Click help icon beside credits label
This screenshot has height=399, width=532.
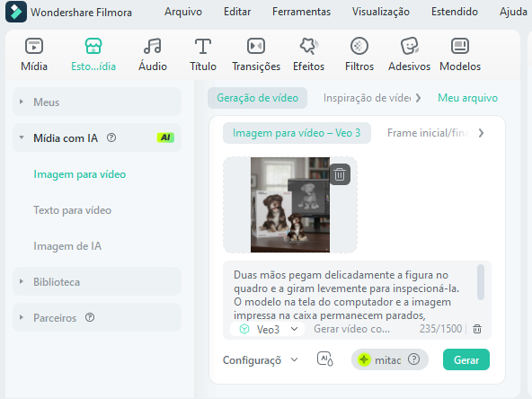[413, 359]
